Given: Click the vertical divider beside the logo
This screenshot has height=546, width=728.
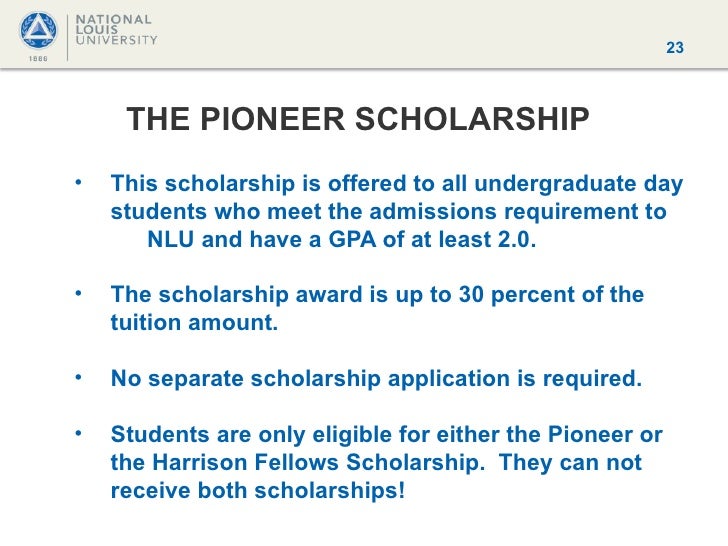Looking at the screenshot, I should [68, 37].
